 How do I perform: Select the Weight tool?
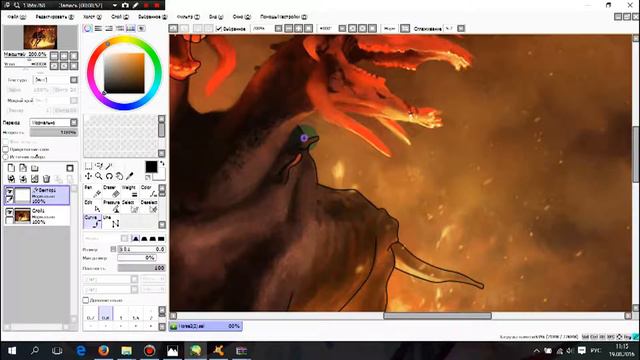pyautogui.click(x=130, y=191)
